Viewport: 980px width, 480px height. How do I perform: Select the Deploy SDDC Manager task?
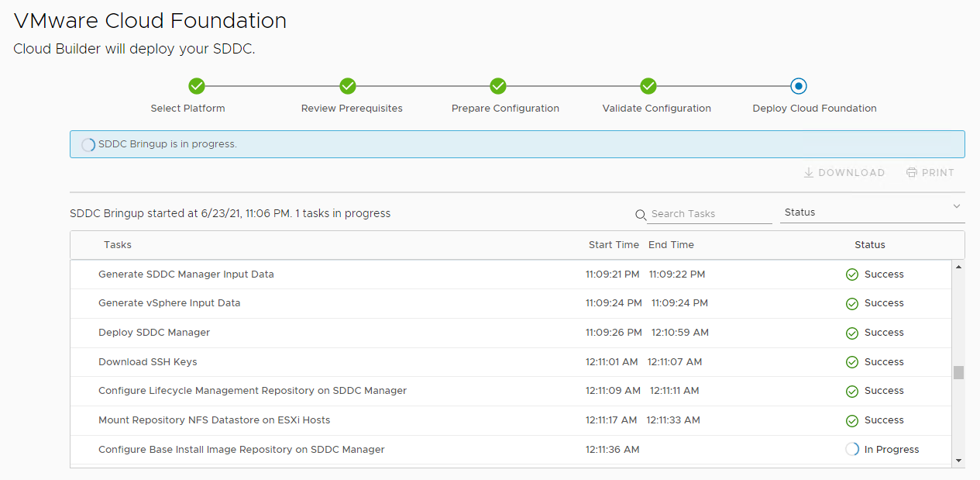pos(154,333)
